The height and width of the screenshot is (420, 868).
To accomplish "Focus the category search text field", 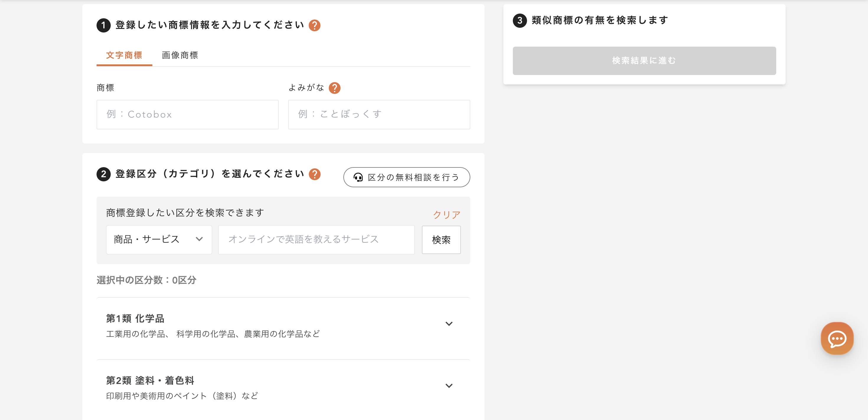I will tap(316, 240).
